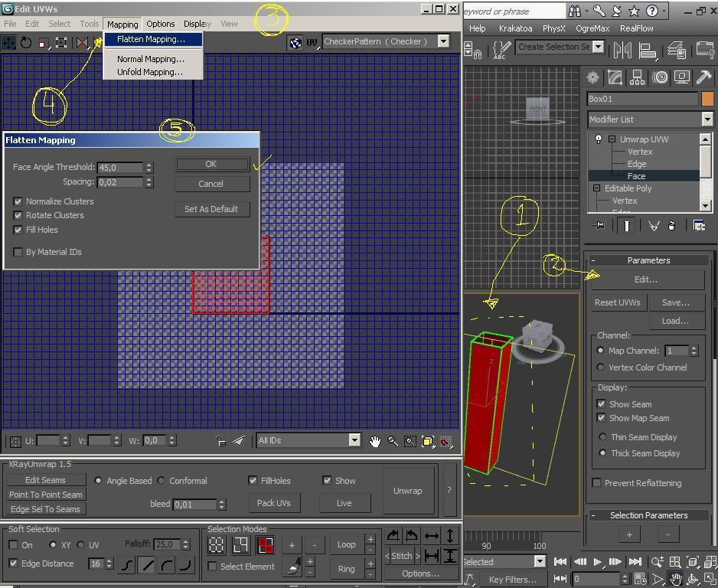Click the Align icon in main toolbar
Image resolution: width=718 pixels, height=588 pixels.
pyautogui.click(x=648, y=50)
